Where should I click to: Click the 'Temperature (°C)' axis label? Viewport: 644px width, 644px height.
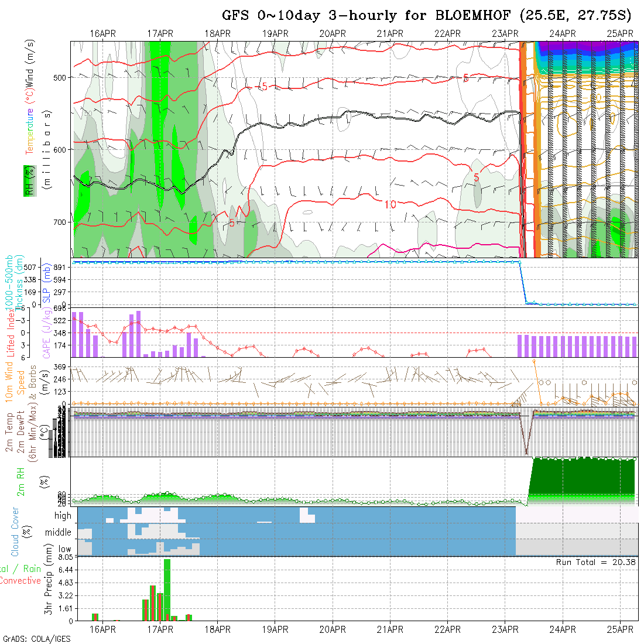coord(30,121)
